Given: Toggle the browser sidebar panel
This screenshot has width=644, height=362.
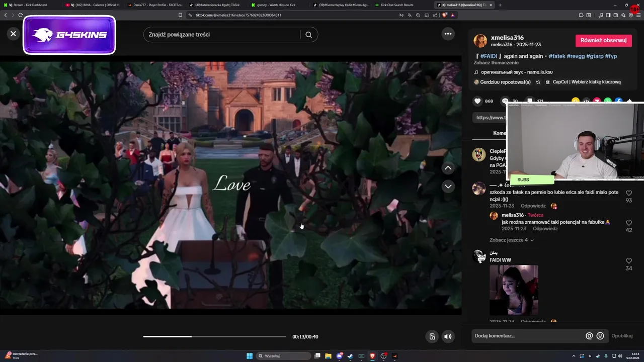Looking at the screenshot, I should point(608,15).
